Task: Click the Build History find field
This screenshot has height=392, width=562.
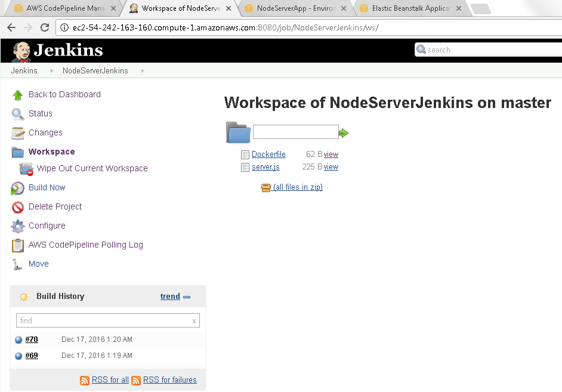Action: [108, 320]
